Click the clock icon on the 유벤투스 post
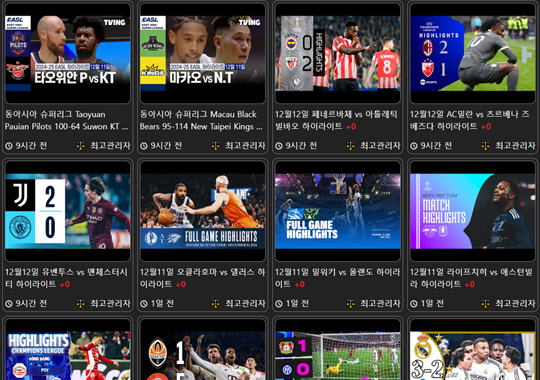This screenshot has width=540, height=380. tap(9, 304)
